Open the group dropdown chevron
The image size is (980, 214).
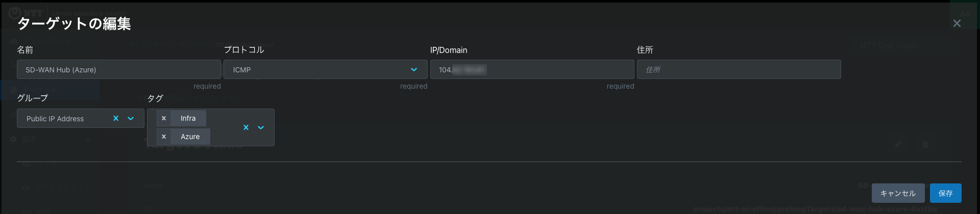tap(131, 118)
